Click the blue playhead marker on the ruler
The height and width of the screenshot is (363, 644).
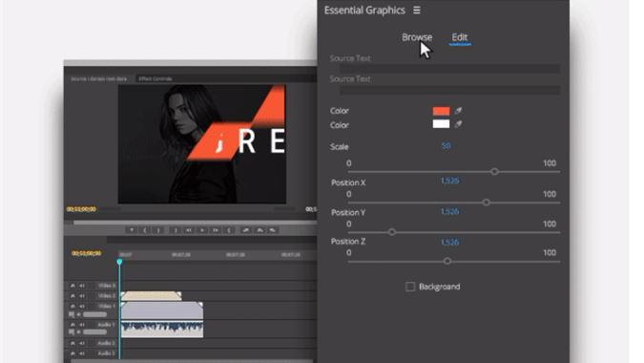pos(119,262)
